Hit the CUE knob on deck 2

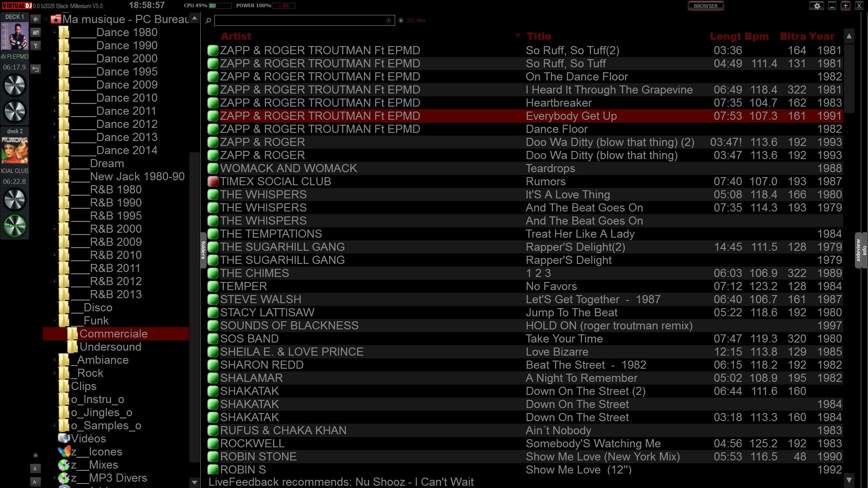(15, 200)
